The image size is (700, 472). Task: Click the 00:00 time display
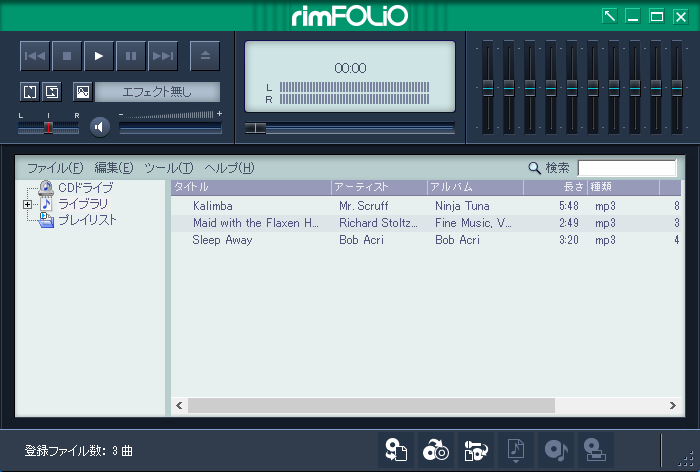(350, 68)
